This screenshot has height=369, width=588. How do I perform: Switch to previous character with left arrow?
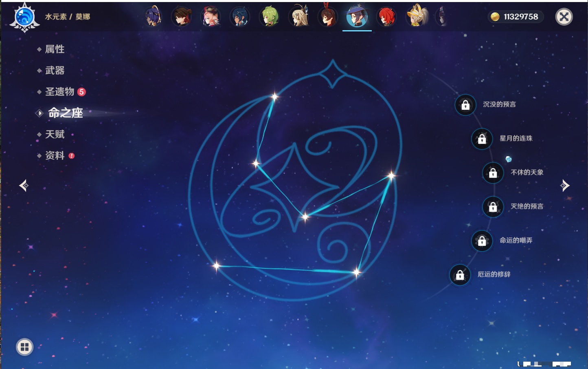[x=24, y=186]
